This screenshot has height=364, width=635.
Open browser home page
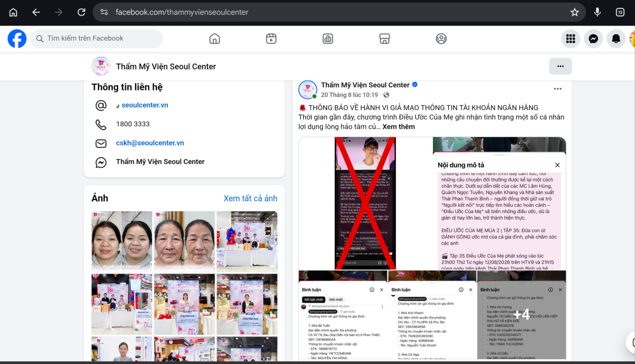pyautogui.click(x=13, y=12)
